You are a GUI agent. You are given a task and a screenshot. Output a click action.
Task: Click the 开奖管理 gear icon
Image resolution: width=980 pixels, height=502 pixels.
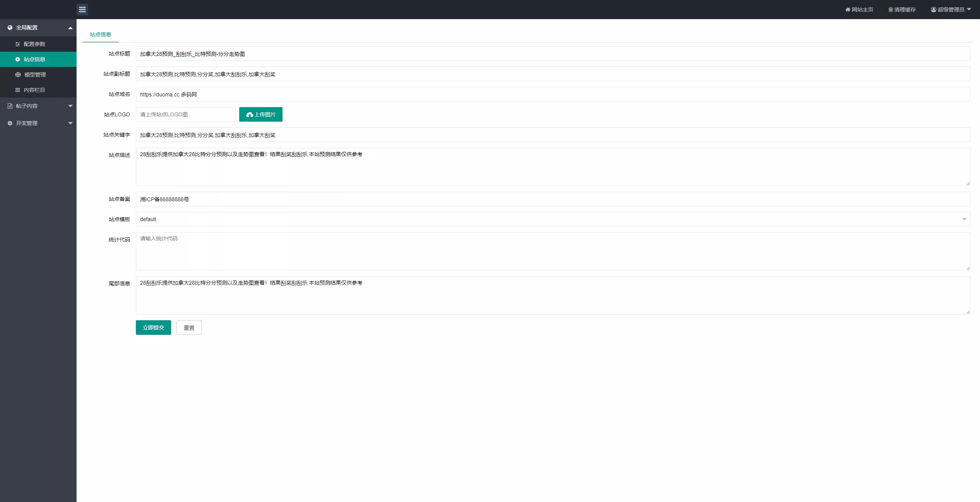click(10, 123)
